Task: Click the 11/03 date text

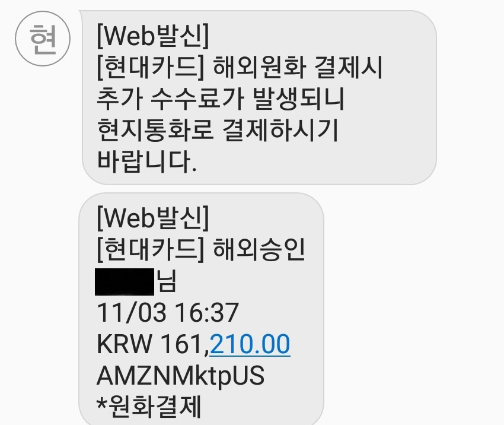Action: pos(132,312)
